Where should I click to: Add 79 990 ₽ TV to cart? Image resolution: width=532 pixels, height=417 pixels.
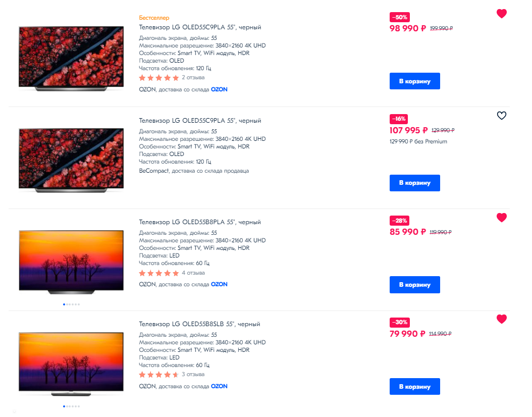point(414,386)
